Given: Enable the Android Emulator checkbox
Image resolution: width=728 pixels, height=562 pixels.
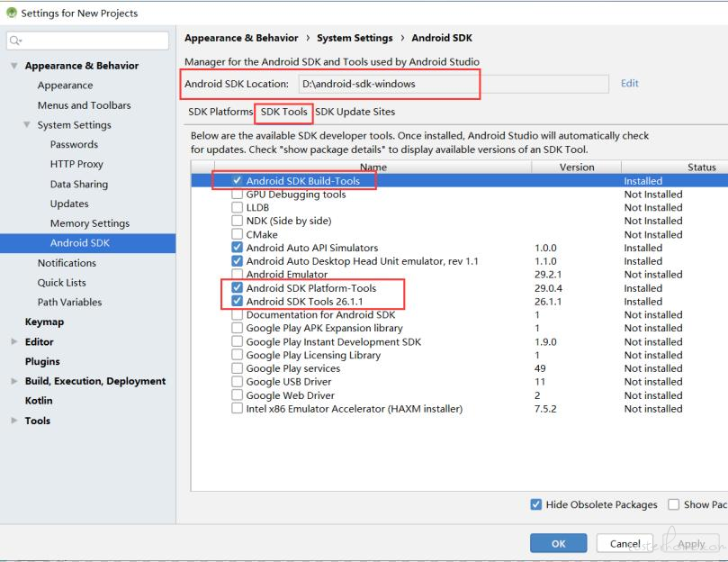Looking at the screenshot, I should pos(237,274).
